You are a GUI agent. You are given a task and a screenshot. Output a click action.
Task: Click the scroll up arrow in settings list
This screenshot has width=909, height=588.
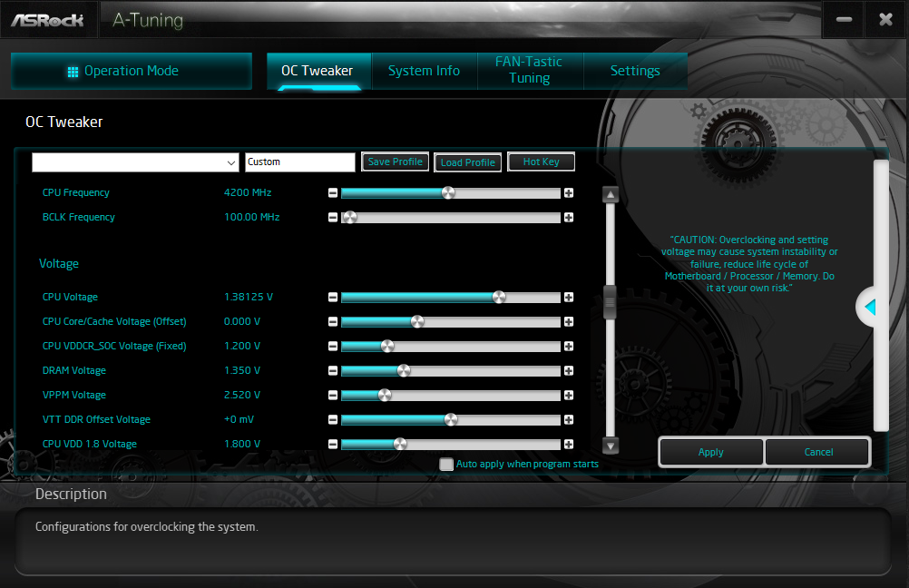tap(610, 195)
